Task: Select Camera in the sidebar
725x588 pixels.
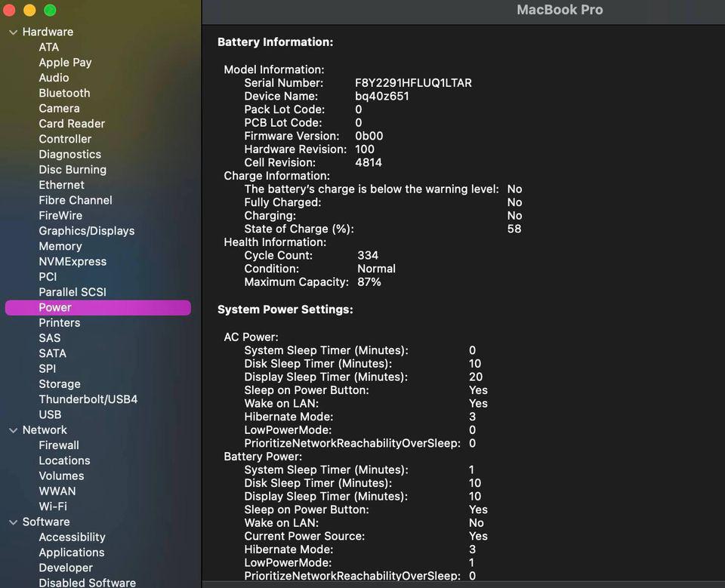Action: point(59,108)
